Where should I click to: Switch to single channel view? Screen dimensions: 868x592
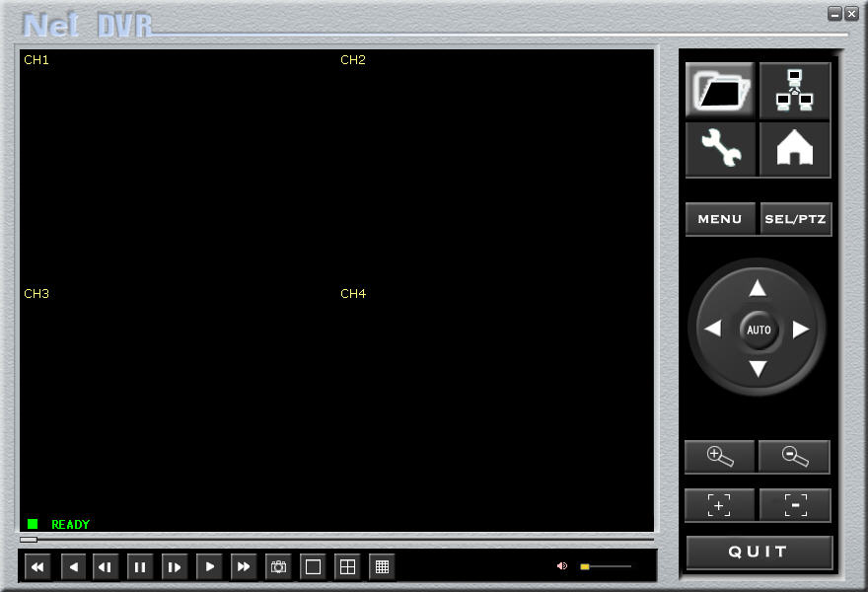pyautogui.click(x=313, y=567)
